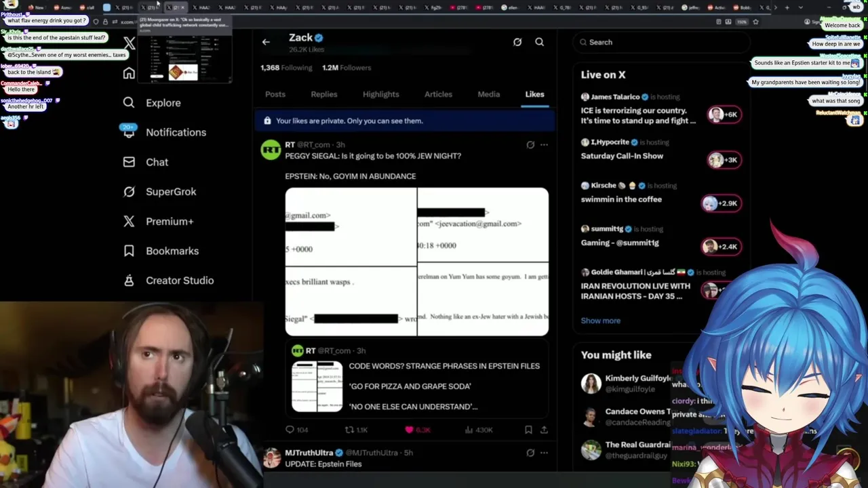This screenshot has width=868, height=488.
Task: Open the Creator Studio link
Action: tap(180, 281)
